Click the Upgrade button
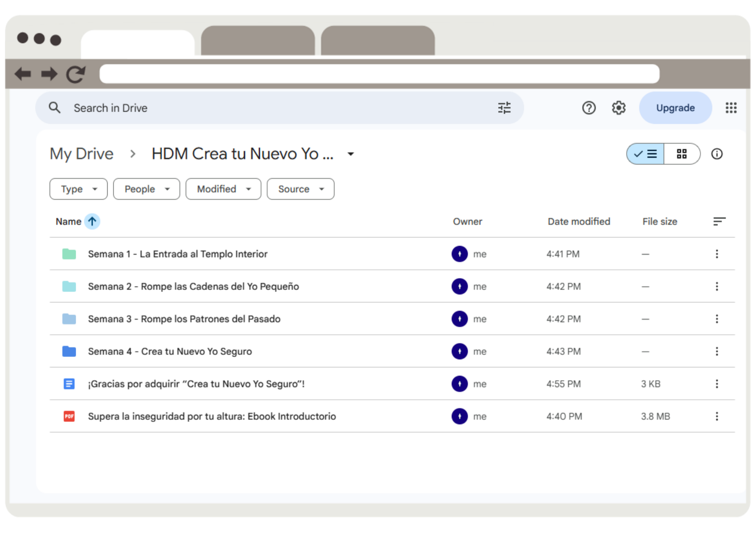The image size is (756, 534). tap(675, 108)
